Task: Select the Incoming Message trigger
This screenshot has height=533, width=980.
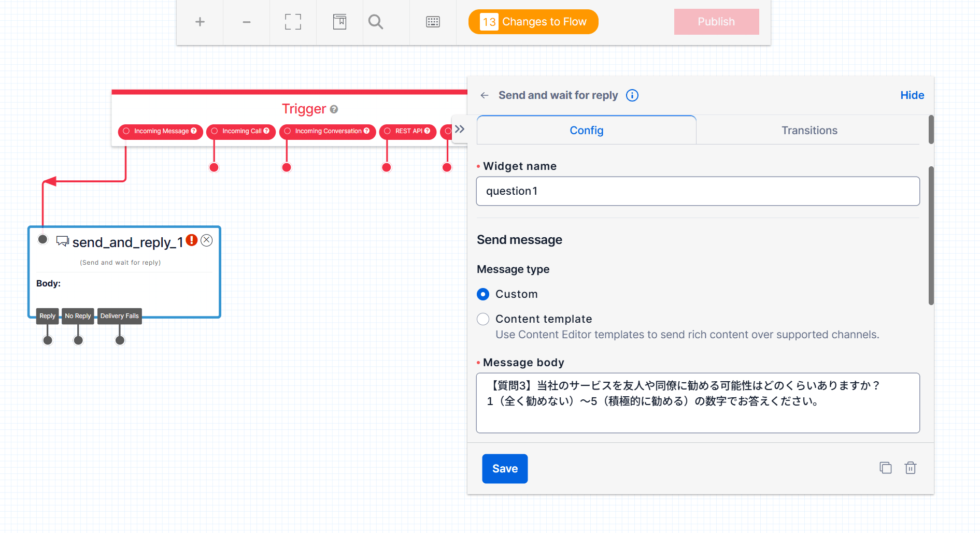Action: (x=160, y=131)
